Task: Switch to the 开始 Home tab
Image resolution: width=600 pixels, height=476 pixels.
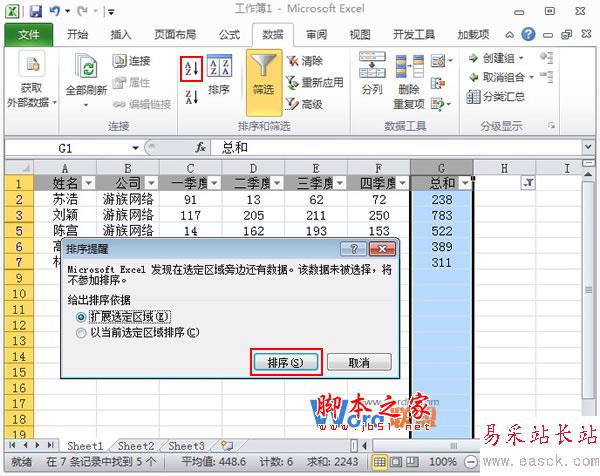Action: [x=77, y=35]
